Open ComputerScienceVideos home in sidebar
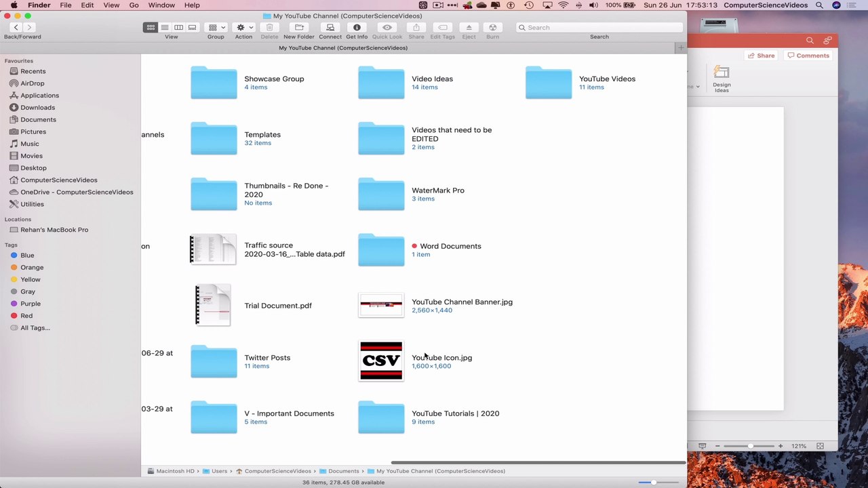Viewport: 868px width, 488px height. (x=58, y=180)
